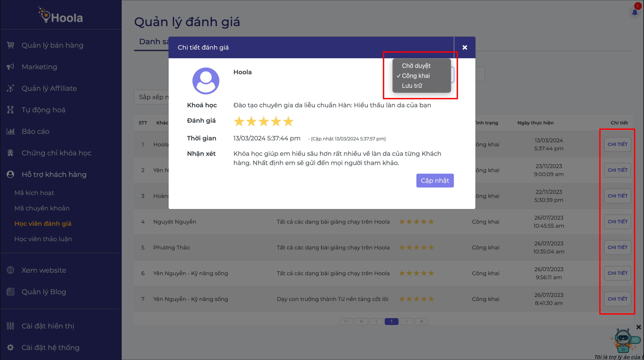Go to next page arrow in pagination

[406, 321]
